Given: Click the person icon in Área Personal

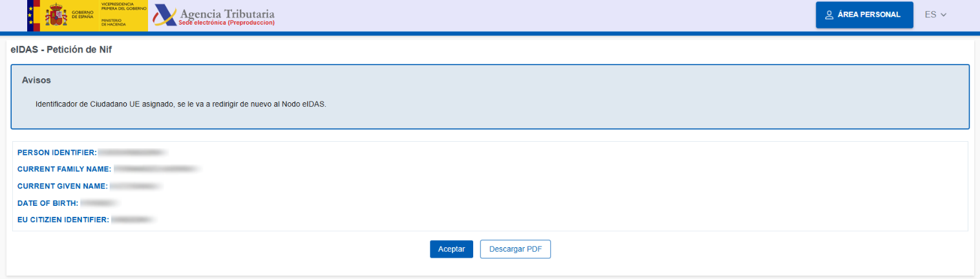Looking at the screenshot, I should pos(829,15).
